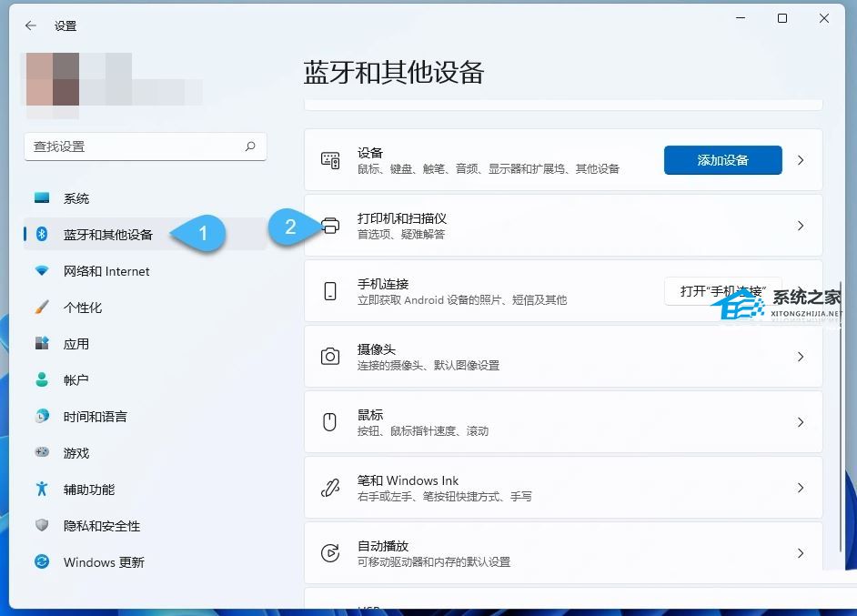Click the keyboard devices icon beside 设备
The image size is (857, 616).
pyautogui.click(x=330, y=160)
